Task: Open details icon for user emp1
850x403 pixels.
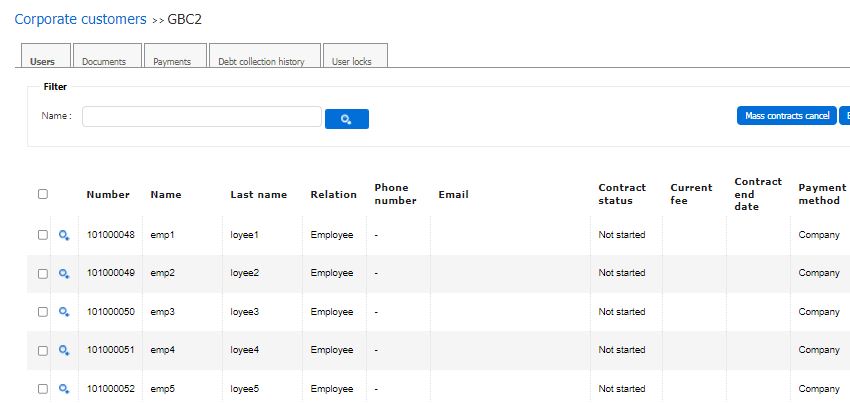Action: (64, 235)
